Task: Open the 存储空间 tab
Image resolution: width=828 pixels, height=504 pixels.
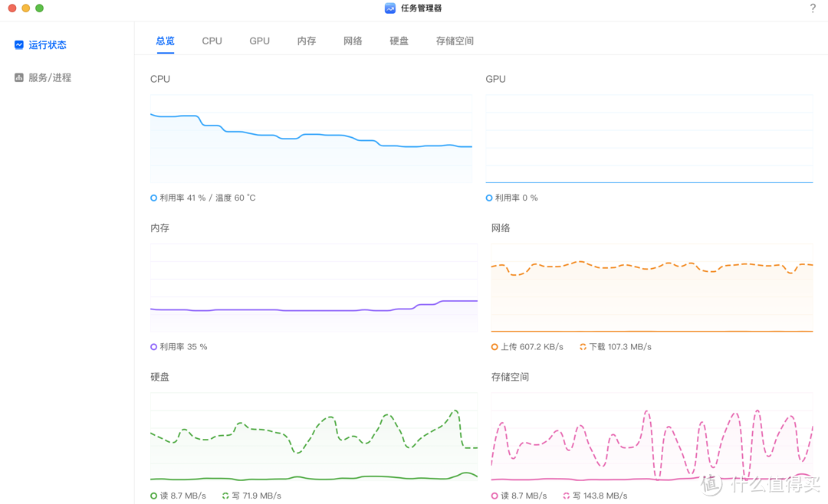Action: pos(454,41)
